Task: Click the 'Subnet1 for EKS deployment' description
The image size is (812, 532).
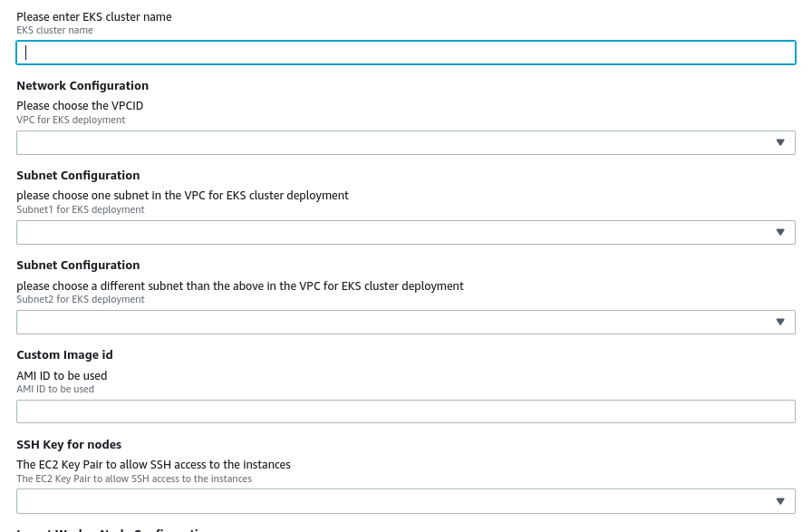Action: coord(81,209)
